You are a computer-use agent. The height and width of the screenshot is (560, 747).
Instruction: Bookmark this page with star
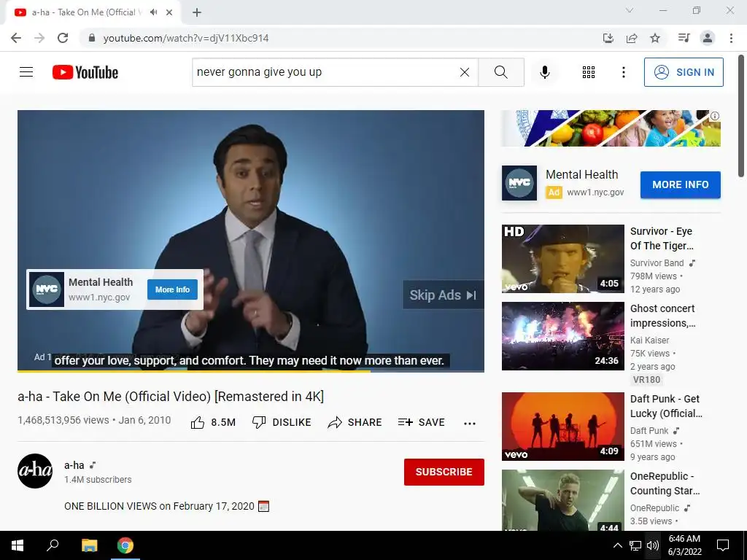(655, 38)
